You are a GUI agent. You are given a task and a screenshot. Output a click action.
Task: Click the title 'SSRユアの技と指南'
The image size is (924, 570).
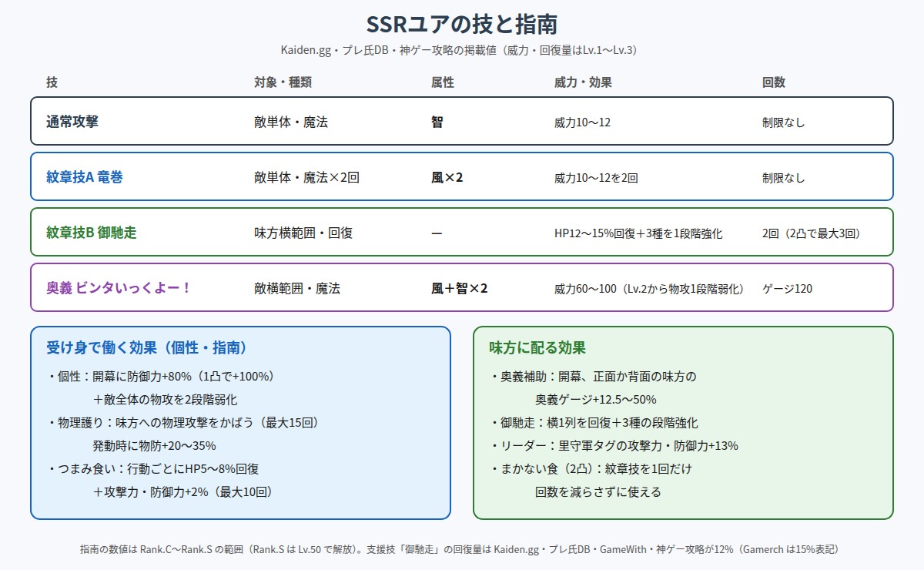click(462, 25)
